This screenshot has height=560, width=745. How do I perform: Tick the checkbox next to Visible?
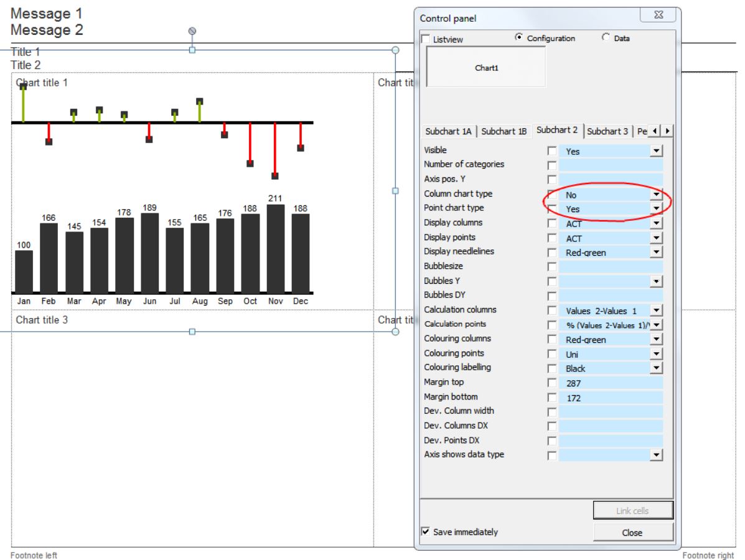pyautogui.click(x=551, y=151)
